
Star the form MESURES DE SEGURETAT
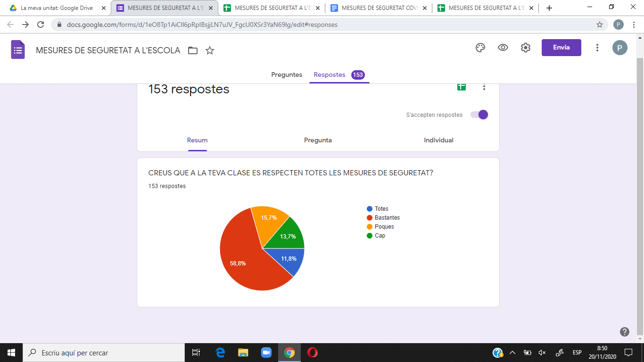point(210,50)
